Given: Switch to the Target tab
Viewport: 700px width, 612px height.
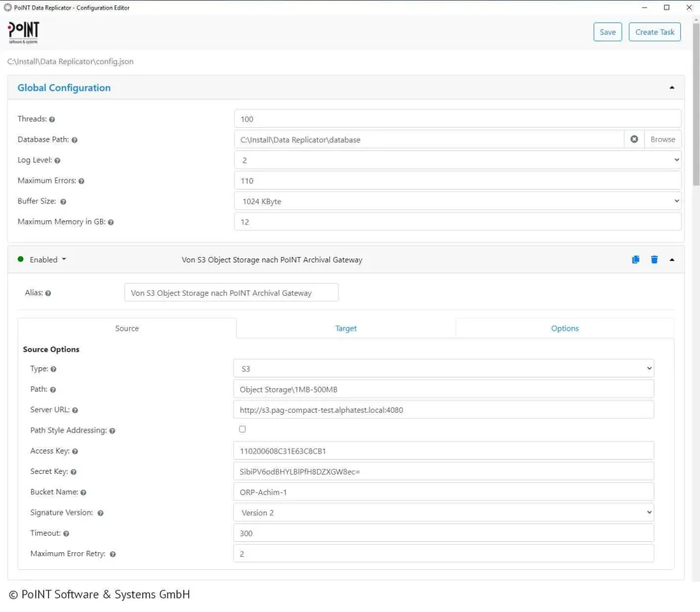Looking at the screenshot, I should [x=346, y=328].
